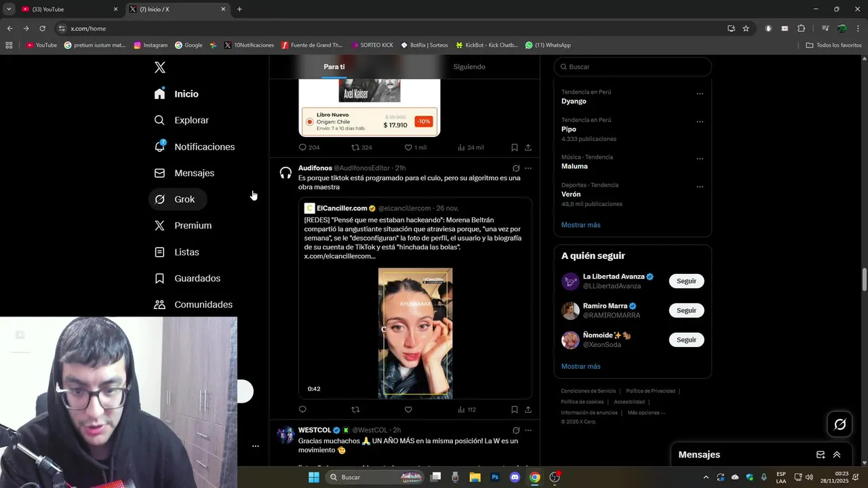The width and height of the screenshot is (868, 488).
Task: Open options for the Maluma trend
Action: [700, 159]
